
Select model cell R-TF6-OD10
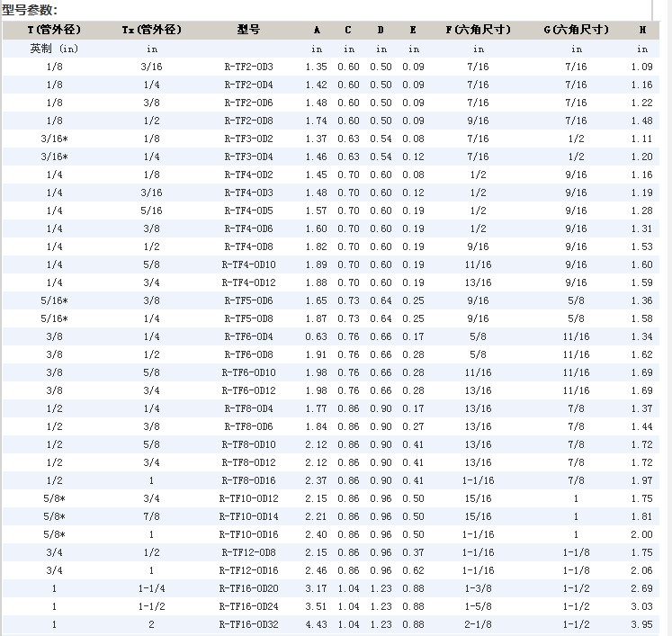(x=248, y=372)
